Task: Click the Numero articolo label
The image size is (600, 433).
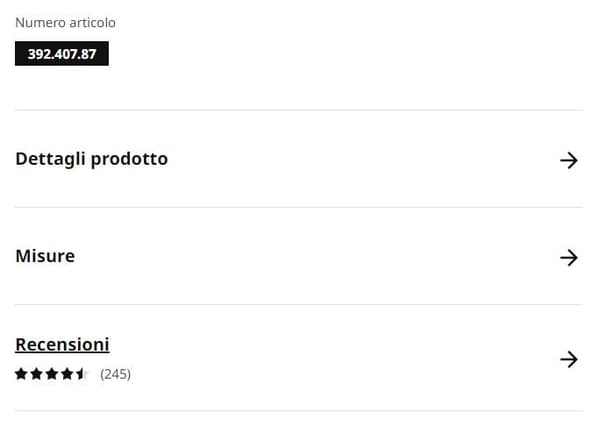Action: [65, 22]
